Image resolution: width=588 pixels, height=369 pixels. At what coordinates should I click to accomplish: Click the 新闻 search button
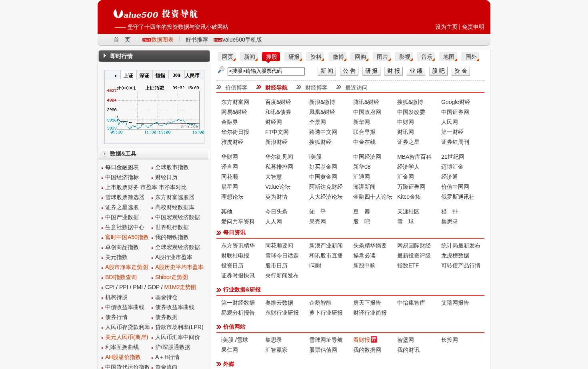[327, 71]
